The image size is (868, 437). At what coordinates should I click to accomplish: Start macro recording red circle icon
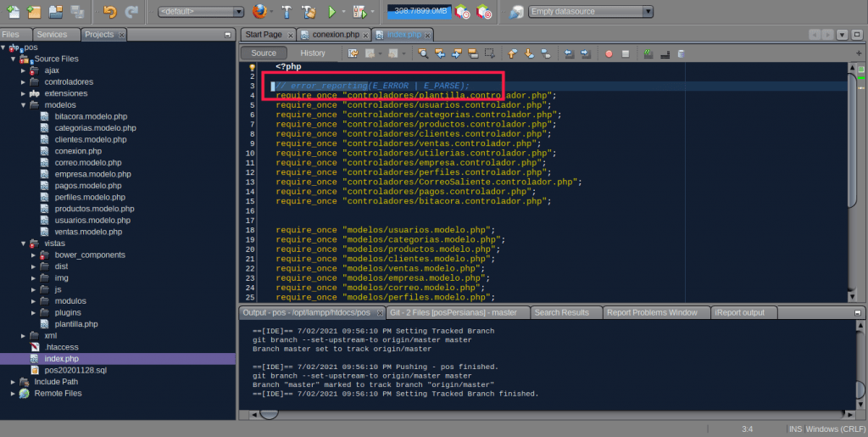pyautogui.click(x=608, y=53)
